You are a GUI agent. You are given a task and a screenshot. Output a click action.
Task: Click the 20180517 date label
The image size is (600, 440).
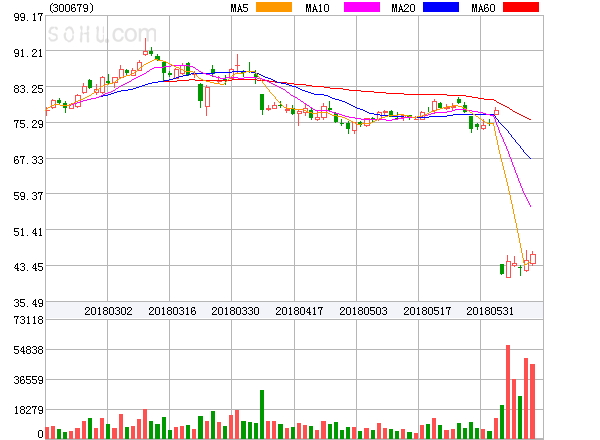pyautogui.click(x=427, y=311)
